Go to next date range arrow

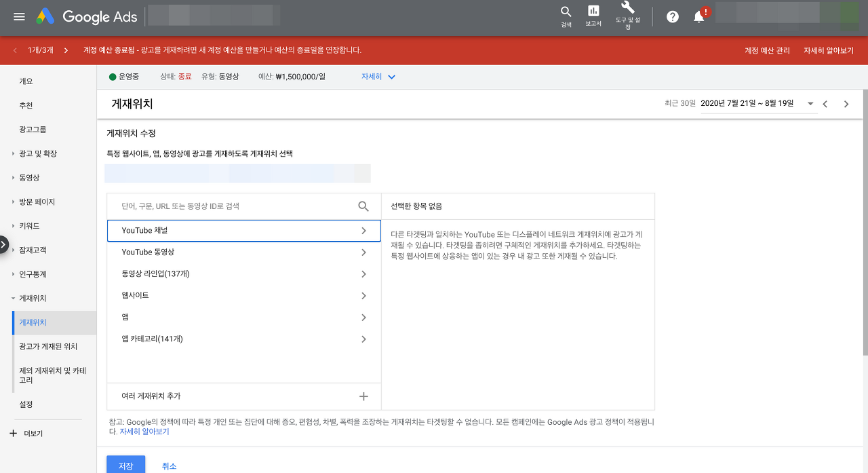[846, 104]
